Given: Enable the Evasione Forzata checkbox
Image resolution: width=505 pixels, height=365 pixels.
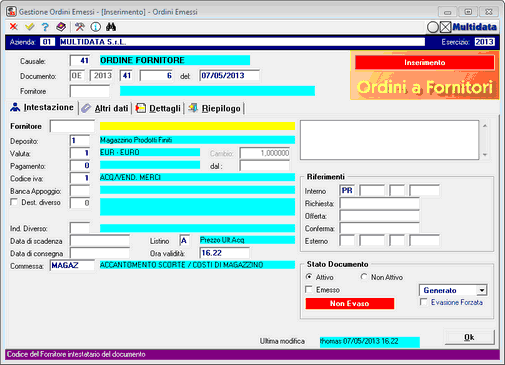Looking at the screenshot, I should pyautogui.click(x=424, y=302).
